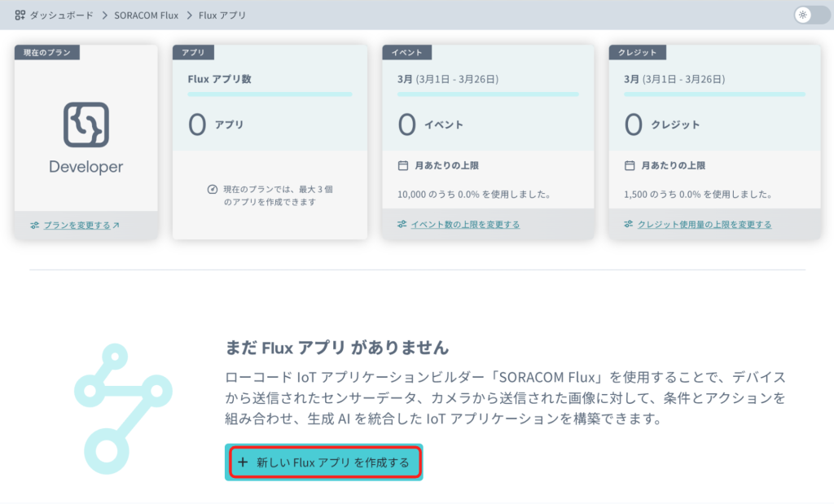Click the calendar icon in クレジット card
Screen dimensions: 834x504
pos(630,165)
